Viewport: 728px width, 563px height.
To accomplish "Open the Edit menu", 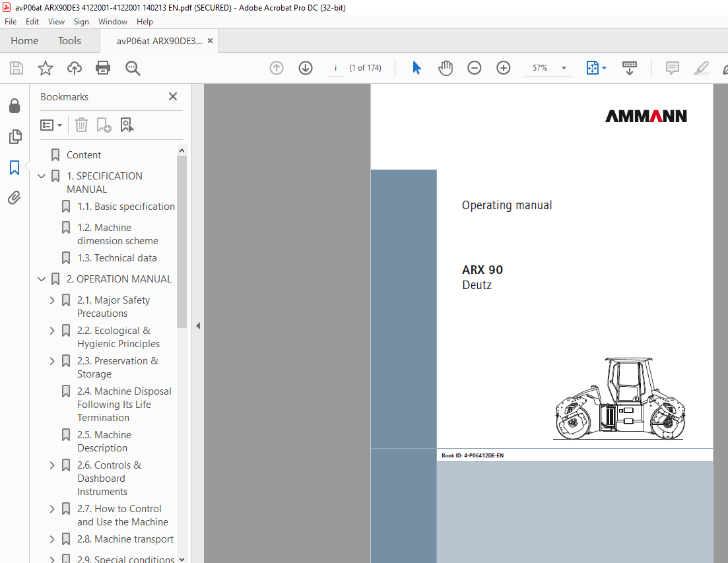I will [32, 22].
